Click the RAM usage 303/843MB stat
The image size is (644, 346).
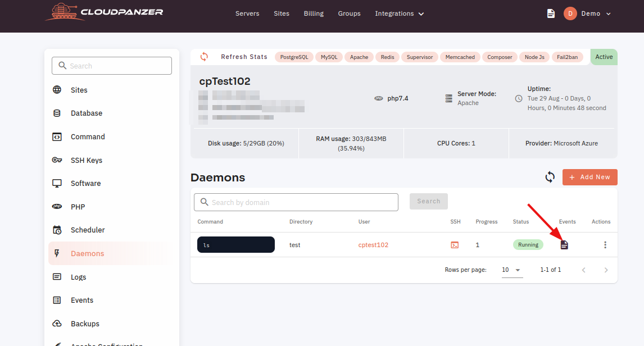pyautogui.click(x=351, y=143)
